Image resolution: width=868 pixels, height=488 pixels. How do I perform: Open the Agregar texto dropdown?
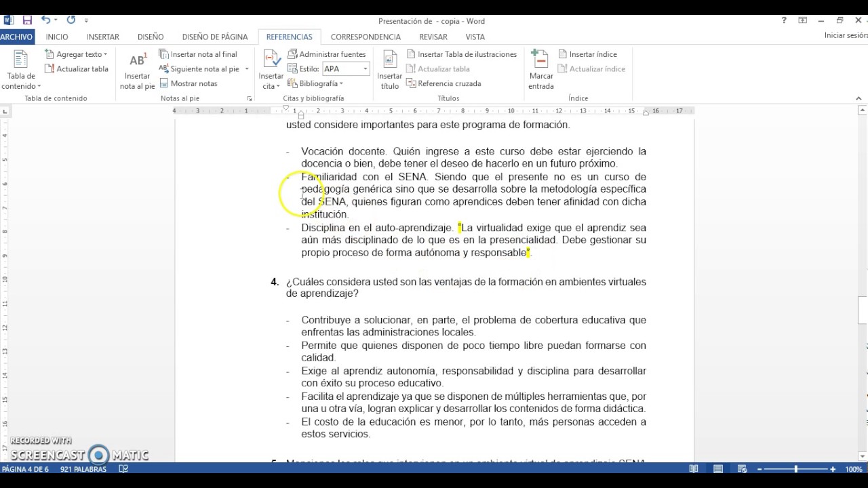pyautogui.click(x=76, y=54)
